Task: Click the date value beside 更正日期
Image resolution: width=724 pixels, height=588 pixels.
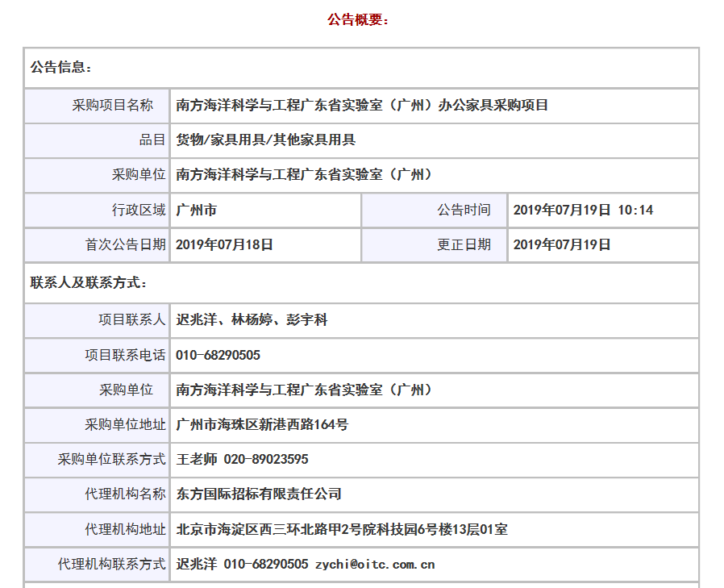Action: tap(562, 245)
